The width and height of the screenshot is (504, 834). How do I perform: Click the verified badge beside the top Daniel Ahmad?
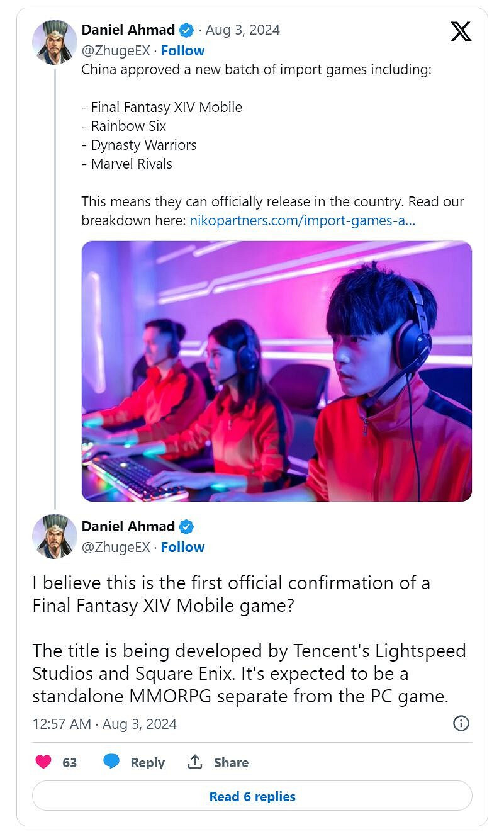click(x=187, y=30)
